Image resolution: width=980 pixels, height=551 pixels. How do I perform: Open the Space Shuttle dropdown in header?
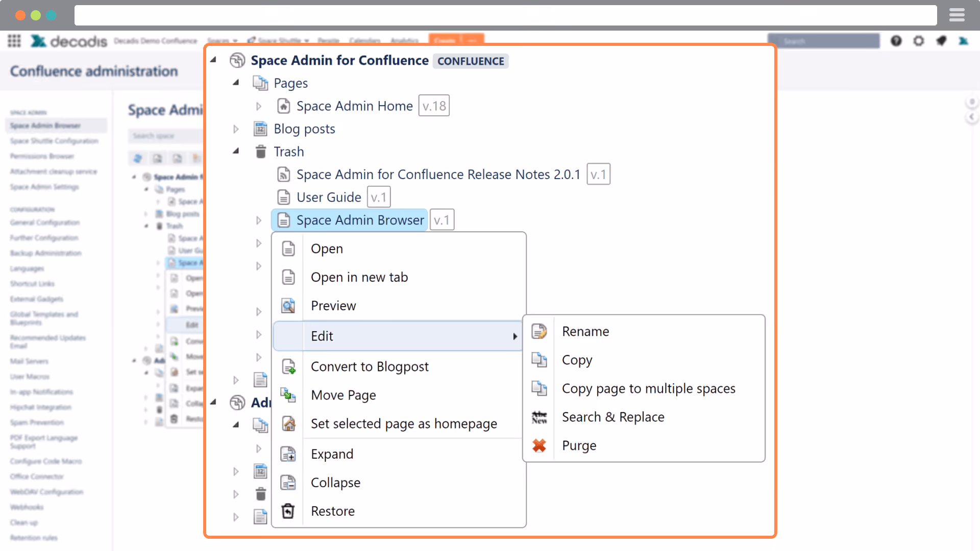[279, 41]
